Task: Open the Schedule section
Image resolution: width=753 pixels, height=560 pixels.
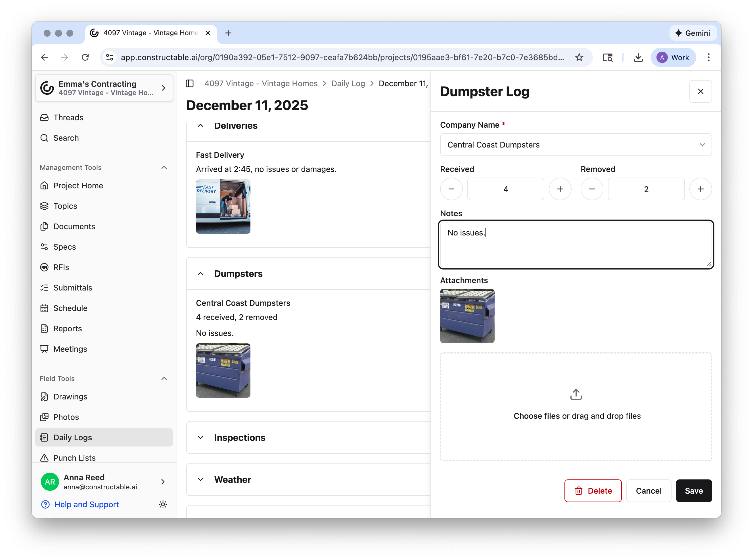Action: pos(104,308)
